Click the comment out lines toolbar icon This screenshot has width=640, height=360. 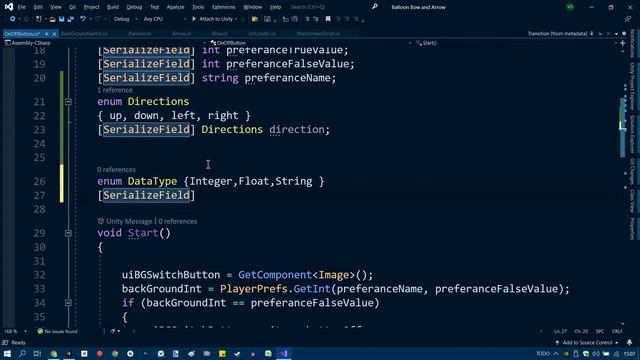[307, 19]
